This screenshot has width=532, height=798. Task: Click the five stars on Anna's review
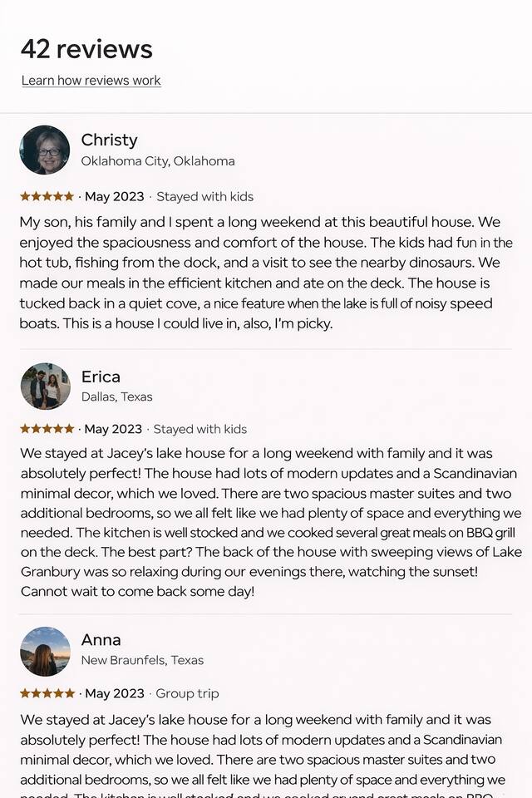pos(47,693)
